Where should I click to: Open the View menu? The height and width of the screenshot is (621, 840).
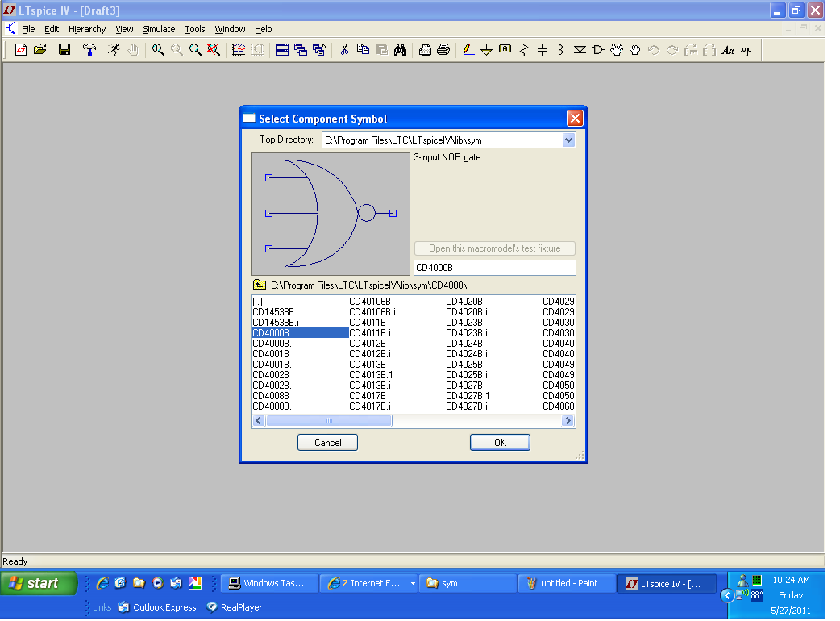[124, 29]
